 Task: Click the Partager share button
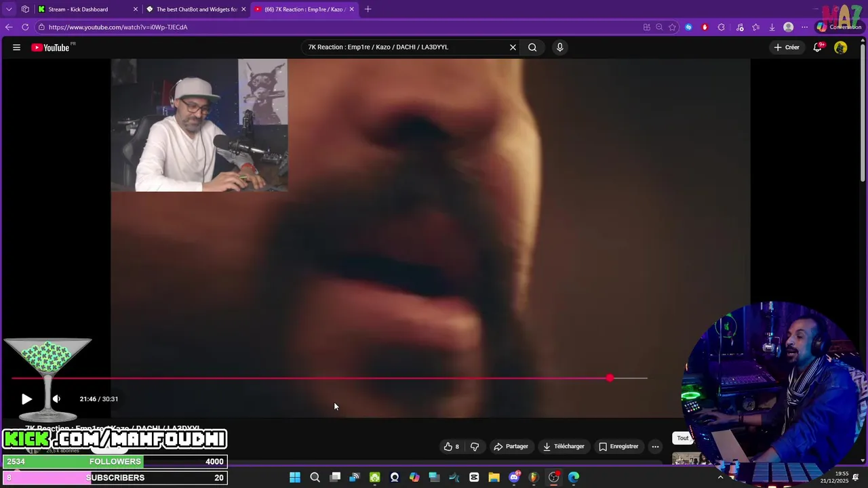[x=511, y=447]
